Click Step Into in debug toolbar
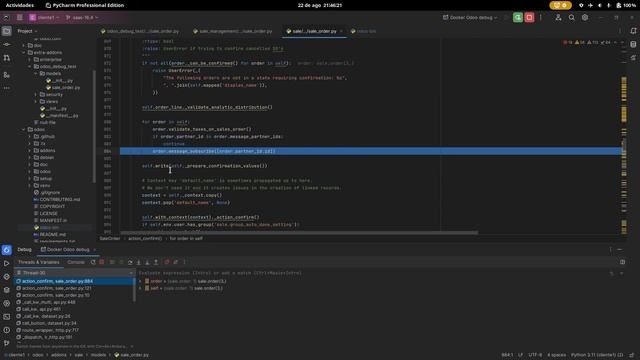The image size is (640, 360). point(139,262)
